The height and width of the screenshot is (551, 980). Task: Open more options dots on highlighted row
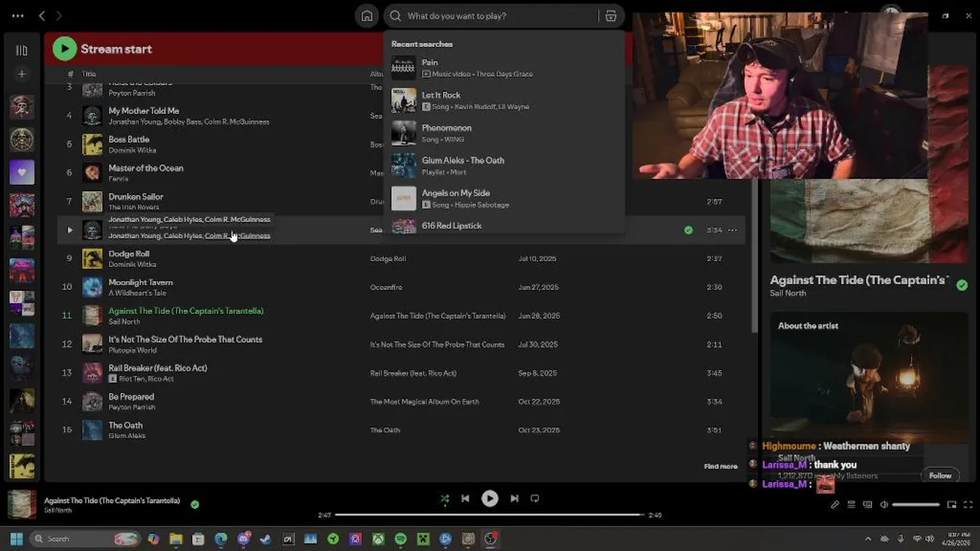(733, 230)
